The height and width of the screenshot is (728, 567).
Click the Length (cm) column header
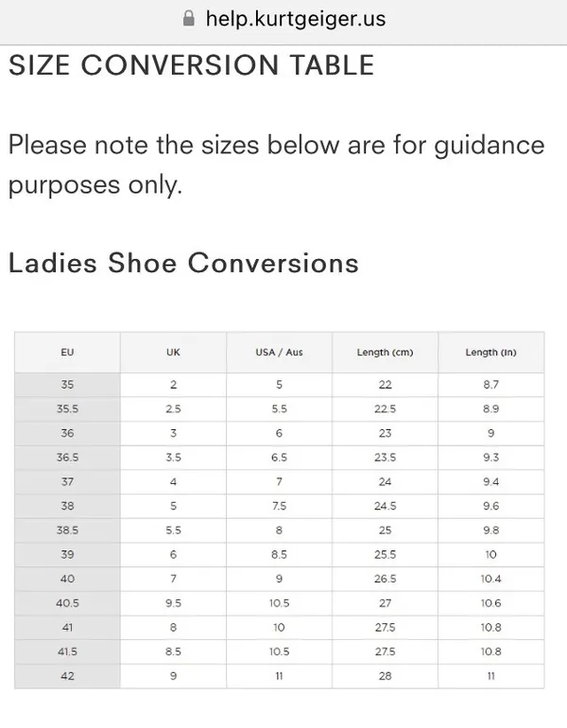(386, 353)
